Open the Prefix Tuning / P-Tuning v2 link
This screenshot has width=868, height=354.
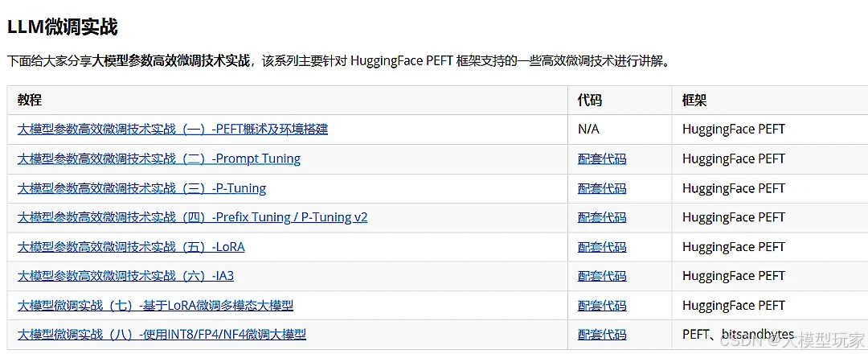click(192, 217)
